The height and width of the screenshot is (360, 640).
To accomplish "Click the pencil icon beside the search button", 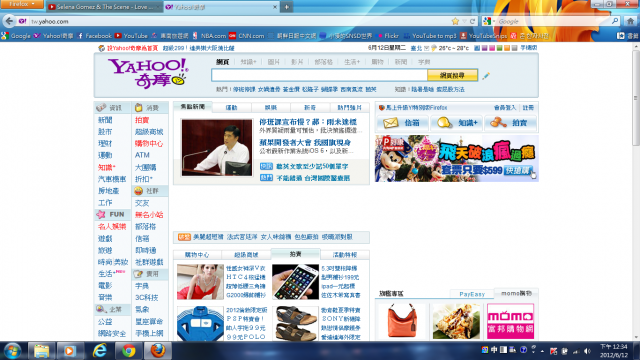I will 486,76.
